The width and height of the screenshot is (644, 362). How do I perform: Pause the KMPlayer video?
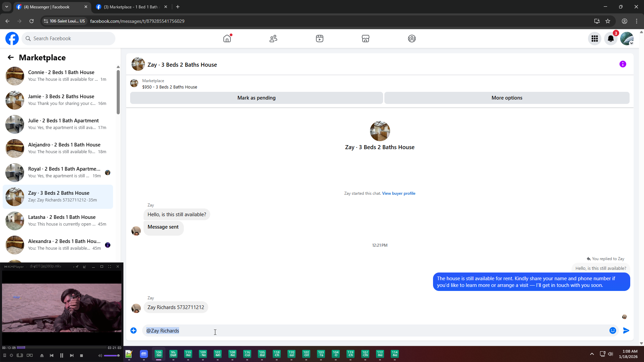coord(62,356)
